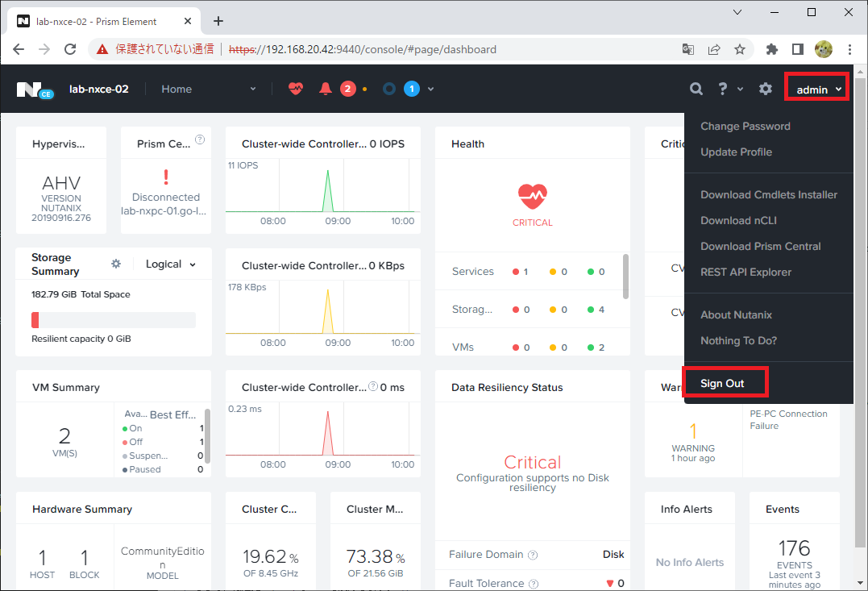868x591 pixels.
Task: Click the Nutanix CE logo
Action: (x=35, y=89)
